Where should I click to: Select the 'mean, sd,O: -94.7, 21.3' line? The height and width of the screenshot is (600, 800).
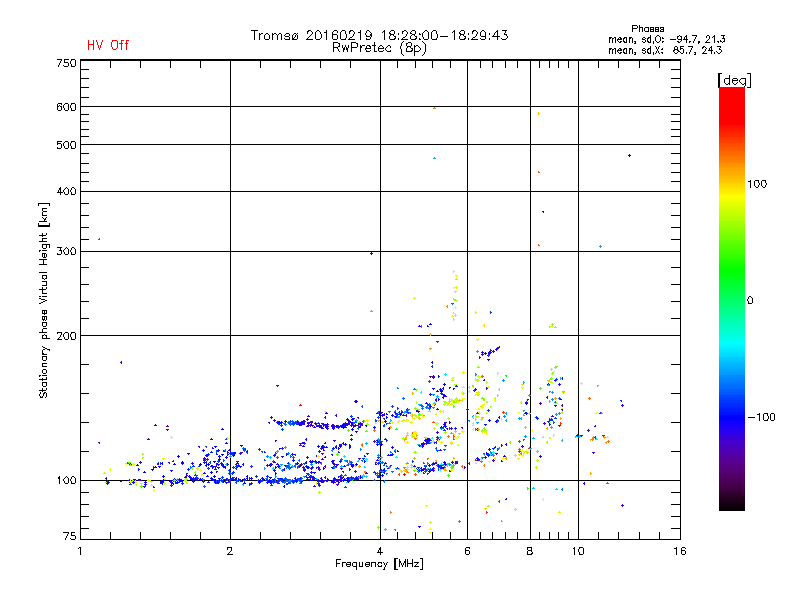point(666,39)
